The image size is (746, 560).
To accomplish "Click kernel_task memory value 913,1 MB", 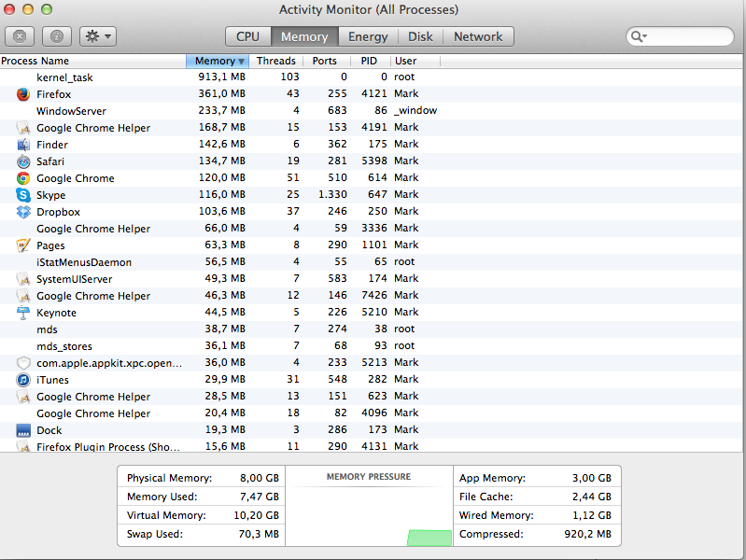I will [221, 77].
